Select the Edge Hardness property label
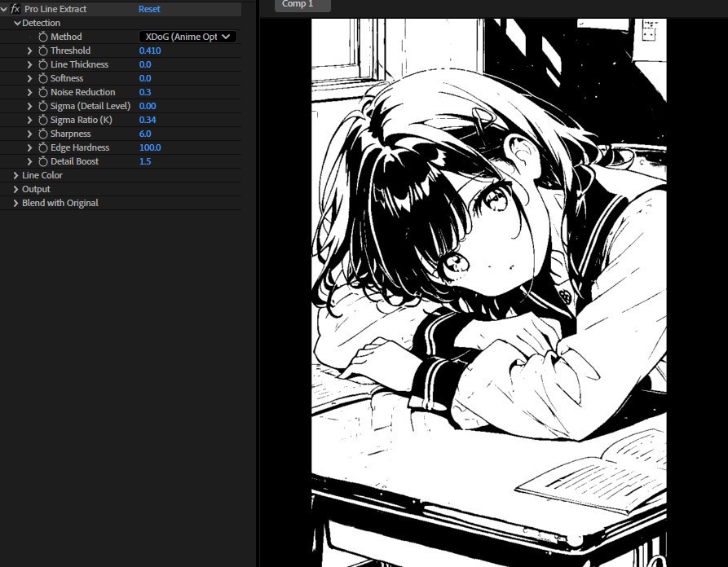Screen dimensions: 728x567 (x=80, y=148)
